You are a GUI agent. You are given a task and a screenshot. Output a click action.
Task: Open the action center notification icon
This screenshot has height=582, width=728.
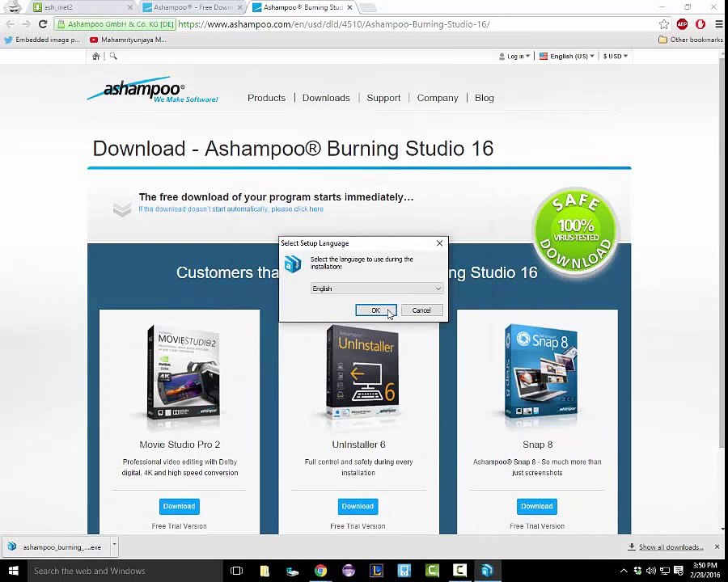679,571
